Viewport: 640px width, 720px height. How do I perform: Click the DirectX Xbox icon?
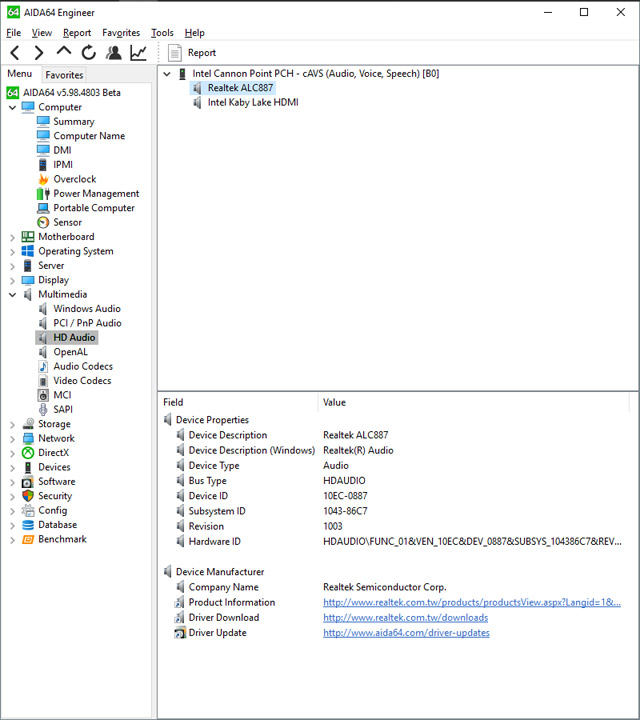coord(28,453)
